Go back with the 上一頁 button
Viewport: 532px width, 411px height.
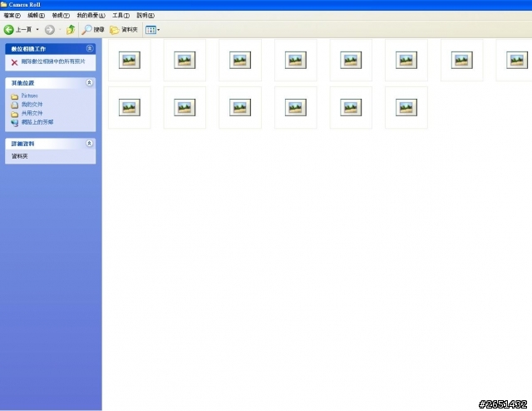(17, 30)
